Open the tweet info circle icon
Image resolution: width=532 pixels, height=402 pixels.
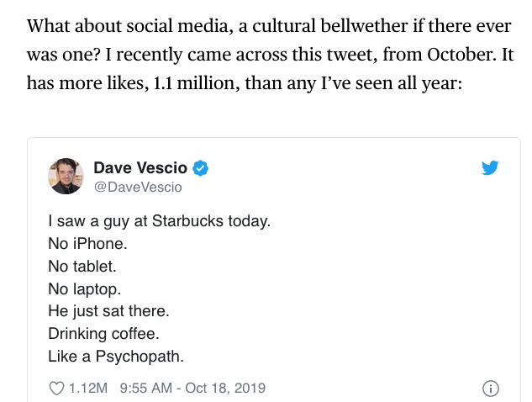tap(491, 389)
